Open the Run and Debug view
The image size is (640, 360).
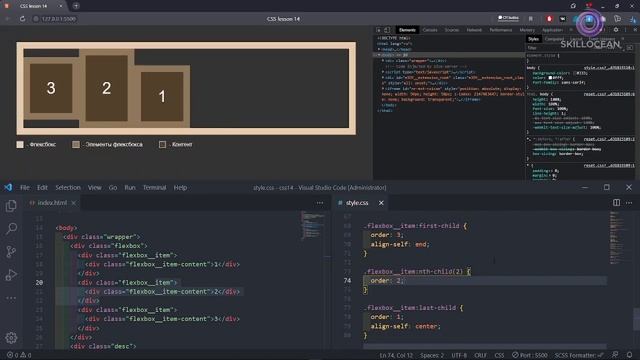tap(11, 275)
